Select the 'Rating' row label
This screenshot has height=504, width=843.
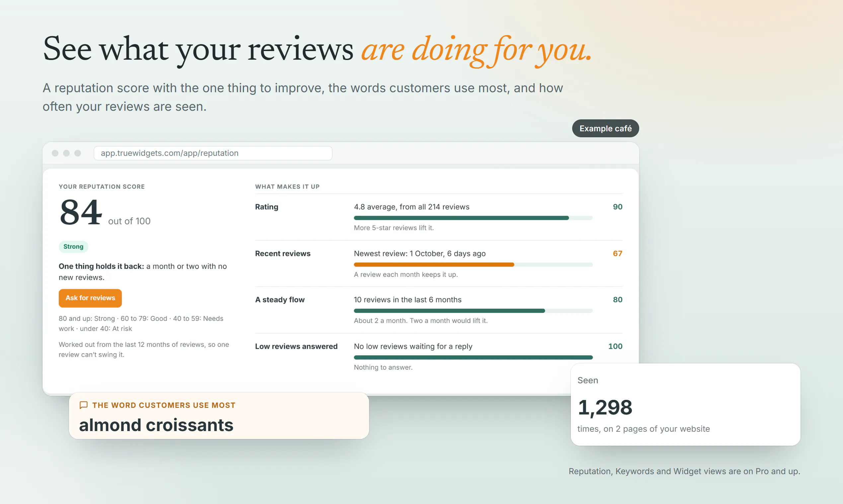coord(267,207)
